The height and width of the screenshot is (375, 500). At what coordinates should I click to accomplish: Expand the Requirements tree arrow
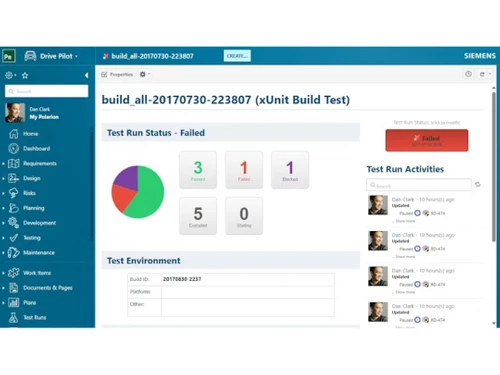coord(3,164)
